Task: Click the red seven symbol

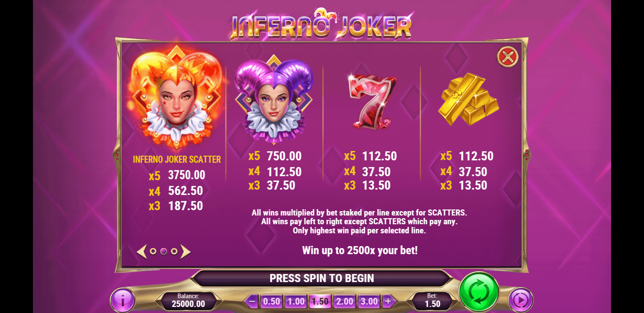Action: [372, 100]
